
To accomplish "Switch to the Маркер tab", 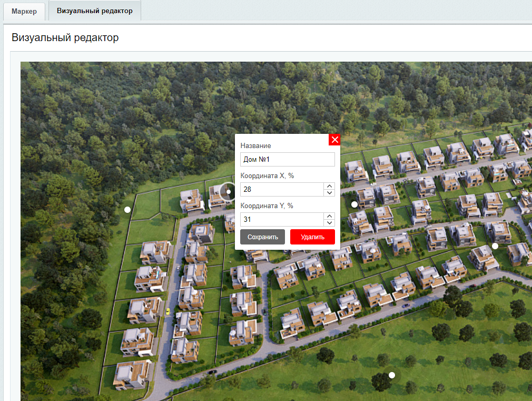I will 24,11.
